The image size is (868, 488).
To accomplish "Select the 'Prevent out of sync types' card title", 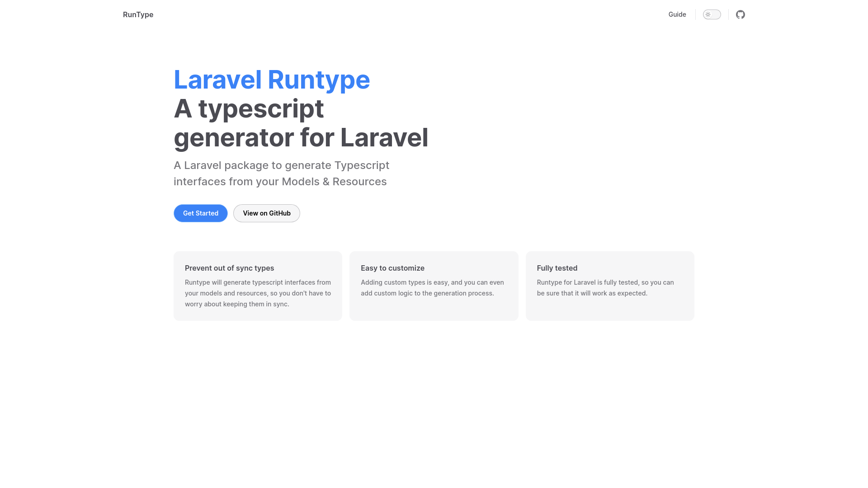I will point(229,268).
